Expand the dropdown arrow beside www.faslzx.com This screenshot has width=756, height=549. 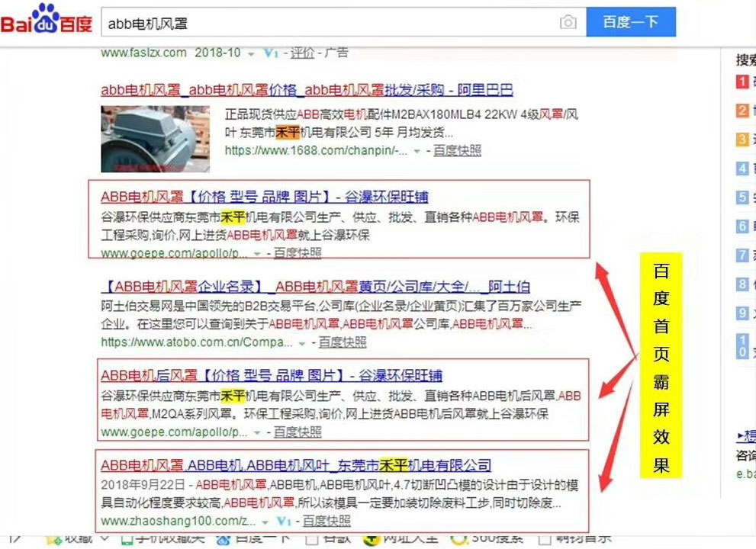coord(251,53)
